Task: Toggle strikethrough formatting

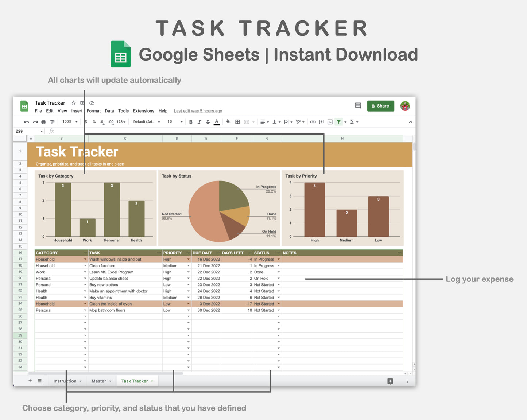Action: (x=208, y=122)
